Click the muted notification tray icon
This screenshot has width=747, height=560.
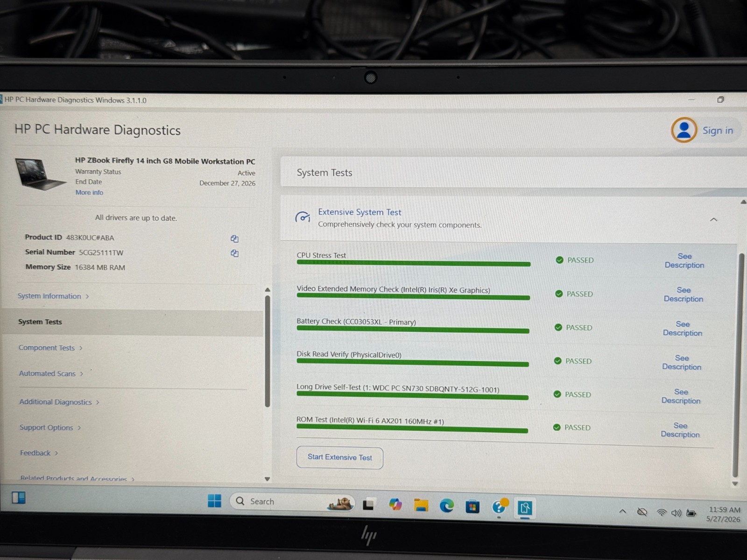pyautogui.click(x=642, y=512)
